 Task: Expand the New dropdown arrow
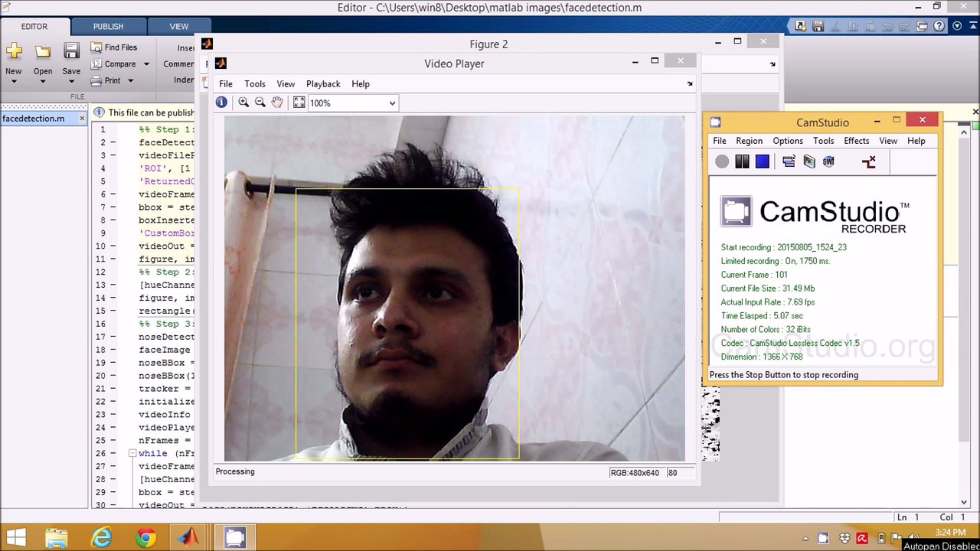[14, 81]
